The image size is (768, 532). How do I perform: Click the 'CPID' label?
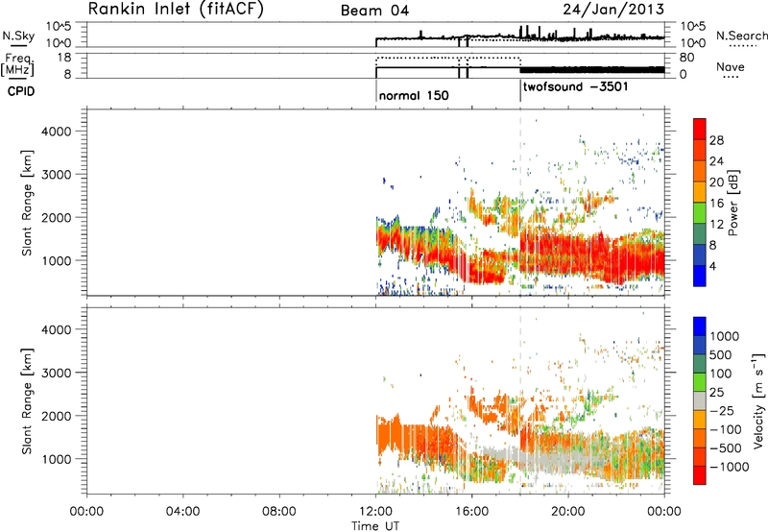point(21,91)
